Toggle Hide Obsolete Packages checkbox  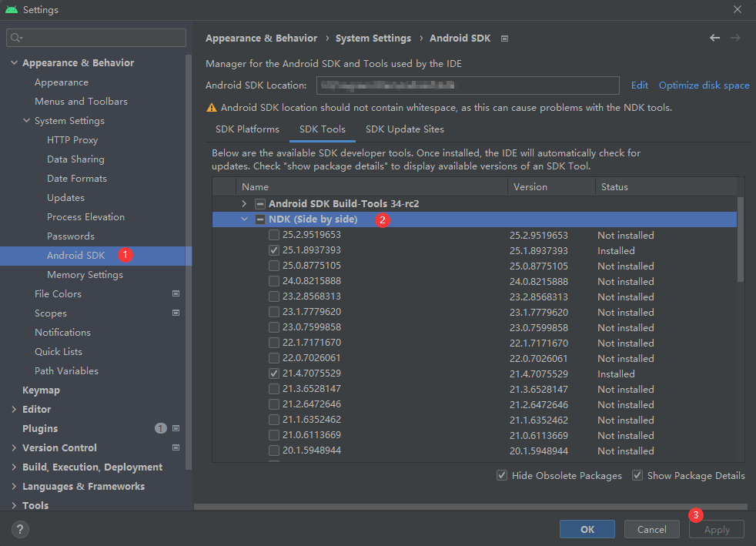(502, 476)
